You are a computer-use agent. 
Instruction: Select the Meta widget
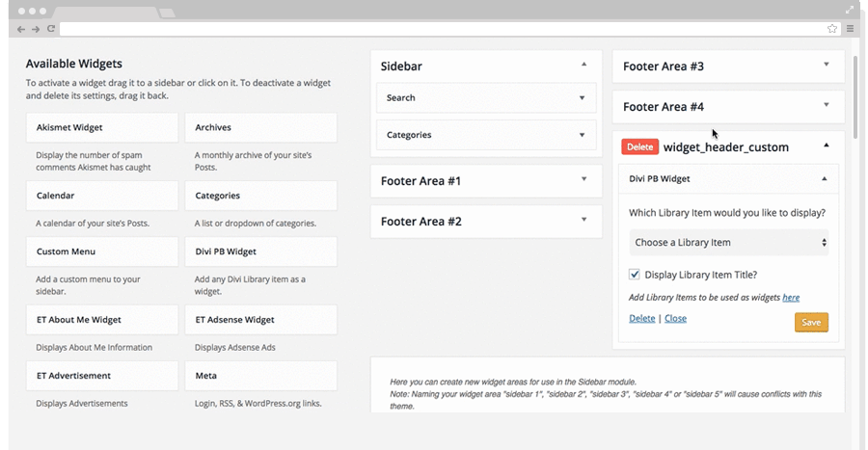pyautogui.click(x=260, y=376)
